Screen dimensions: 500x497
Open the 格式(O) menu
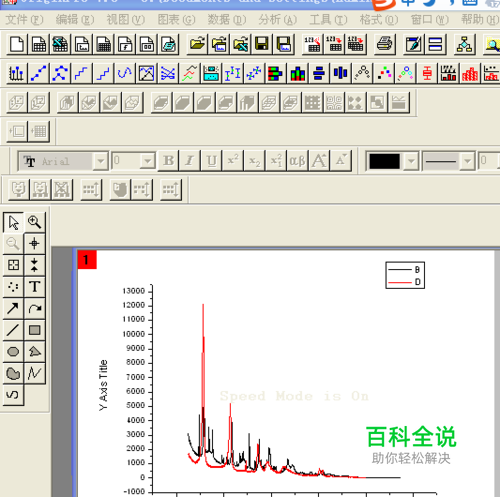379,20
